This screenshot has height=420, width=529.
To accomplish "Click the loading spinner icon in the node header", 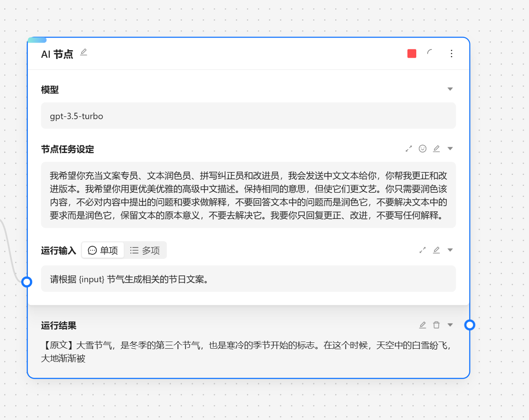I will click(x=430, y=53).
